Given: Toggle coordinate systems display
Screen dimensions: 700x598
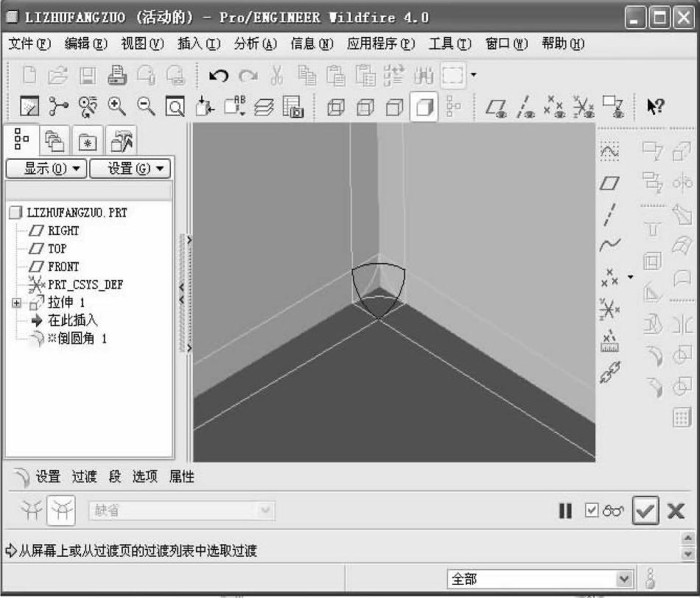Looking at the screenshot, I should coord(583,107).
